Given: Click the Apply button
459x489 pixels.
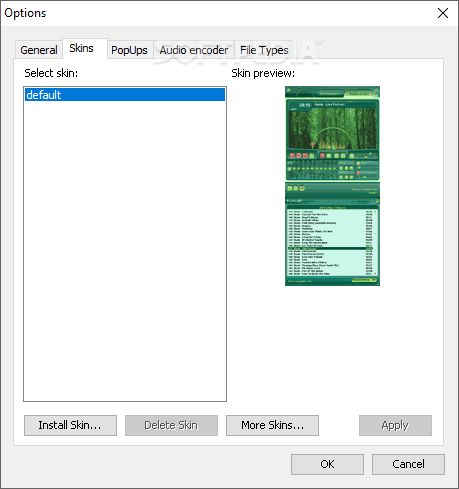Looking at the screenshot, I should (x=395, y=425).
